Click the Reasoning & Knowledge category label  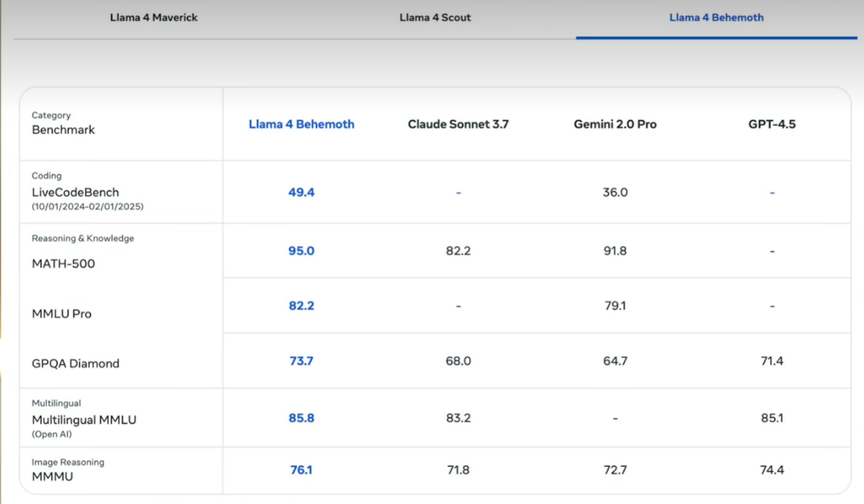pos(83,238)
